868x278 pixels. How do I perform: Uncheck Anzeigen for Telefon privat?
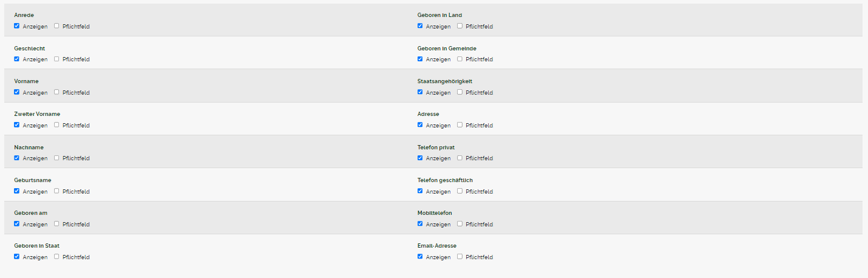coord(421,158)
